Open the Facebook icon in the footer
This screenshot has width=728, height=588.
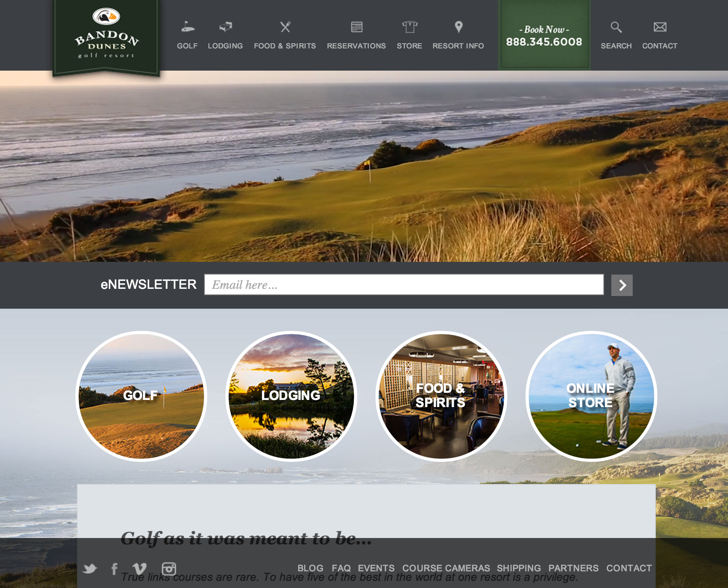[x=114, y=569]
